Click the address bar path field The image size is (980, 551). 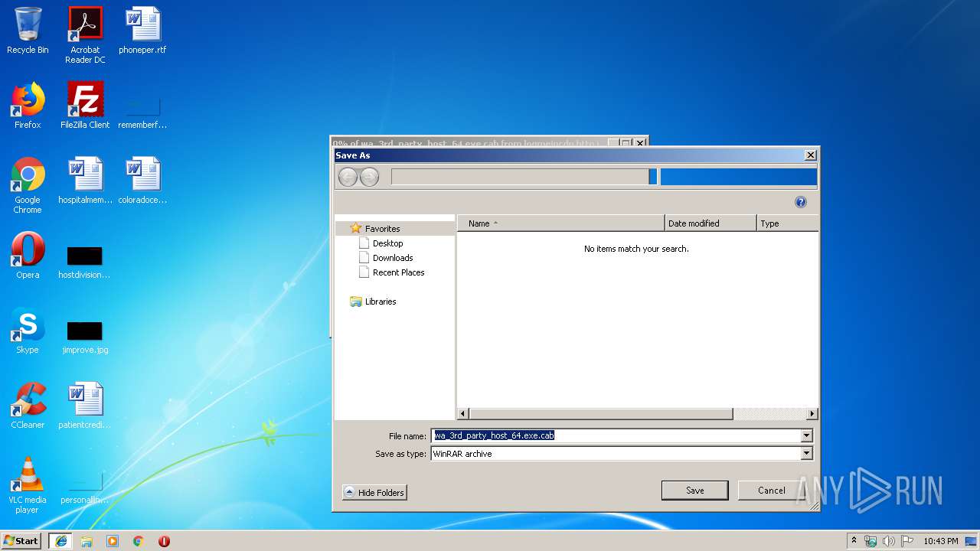[520, 177]
